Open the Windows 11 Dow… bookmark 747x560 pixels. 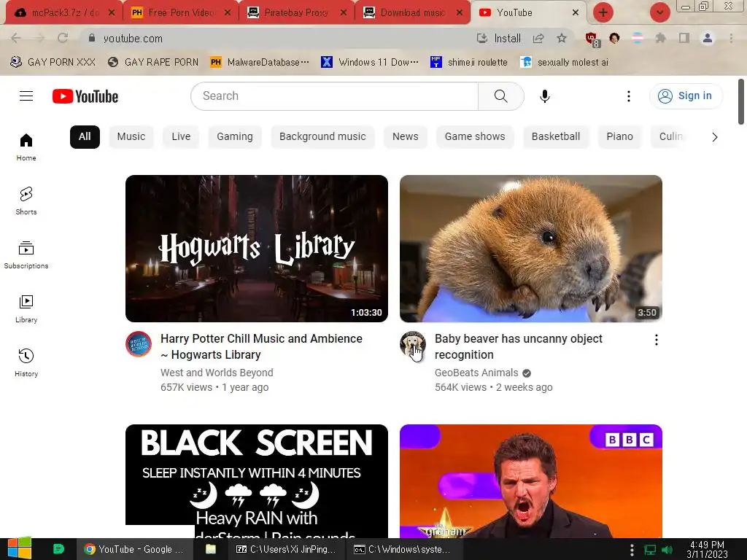pos(370,62)
